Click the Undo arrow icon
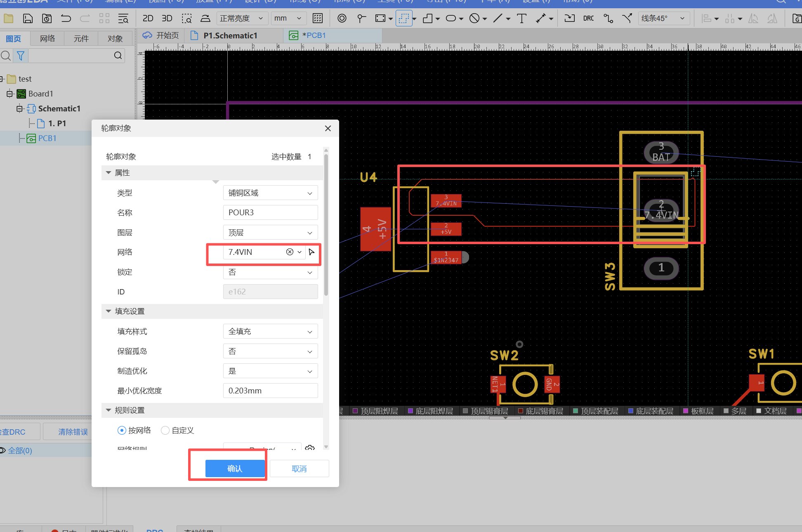The image size is (802, 532). pyautogui.click(x=66, y=19)
